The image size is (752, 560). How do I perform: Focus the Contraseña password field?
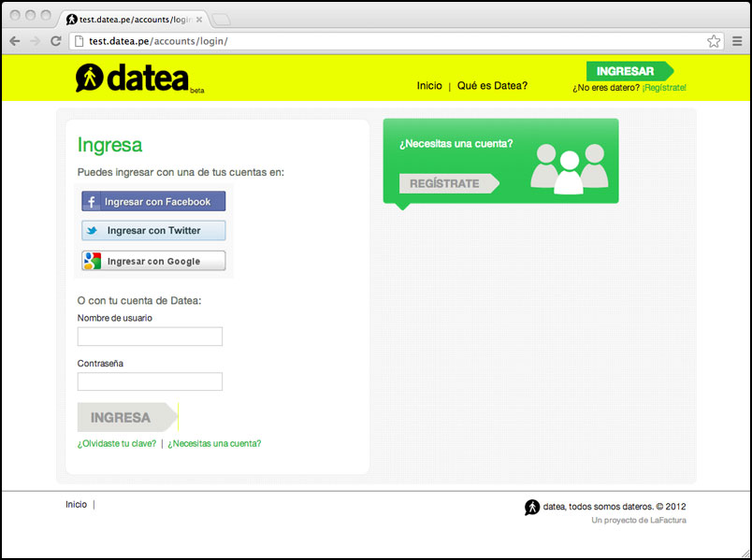pos(150,381)
